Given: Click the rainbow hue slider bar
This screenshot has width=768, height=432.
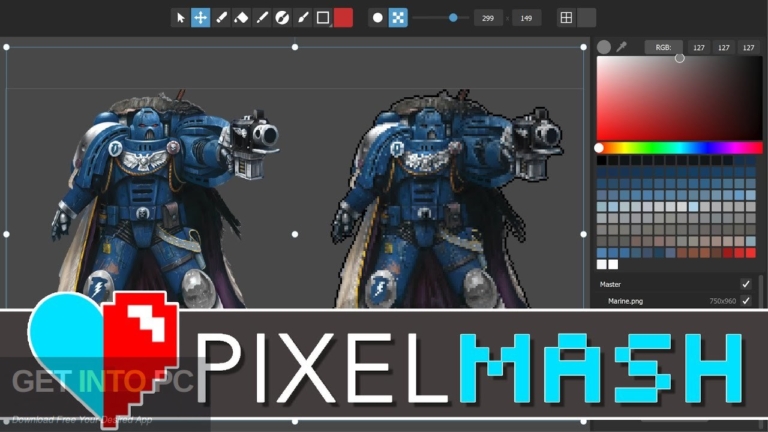Looking at the screenshot, I should (x=679, y=148).
